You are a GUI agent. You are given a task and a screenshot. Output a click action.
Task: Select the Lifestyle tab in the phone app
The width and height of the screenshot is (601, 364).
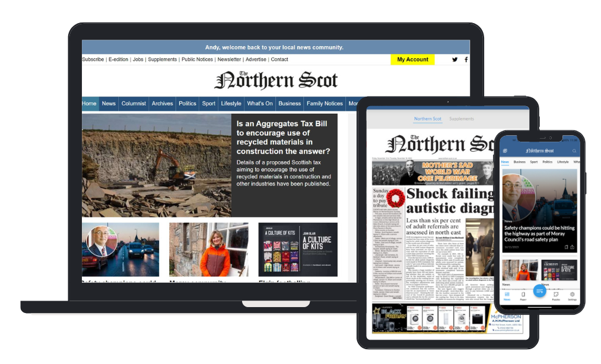tap(562, 162)
